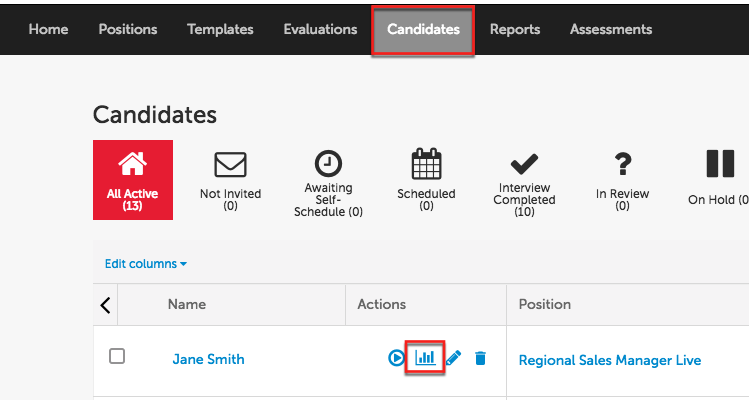
Task: Click the play icon for Jane Smith
Action: [396, 358]
